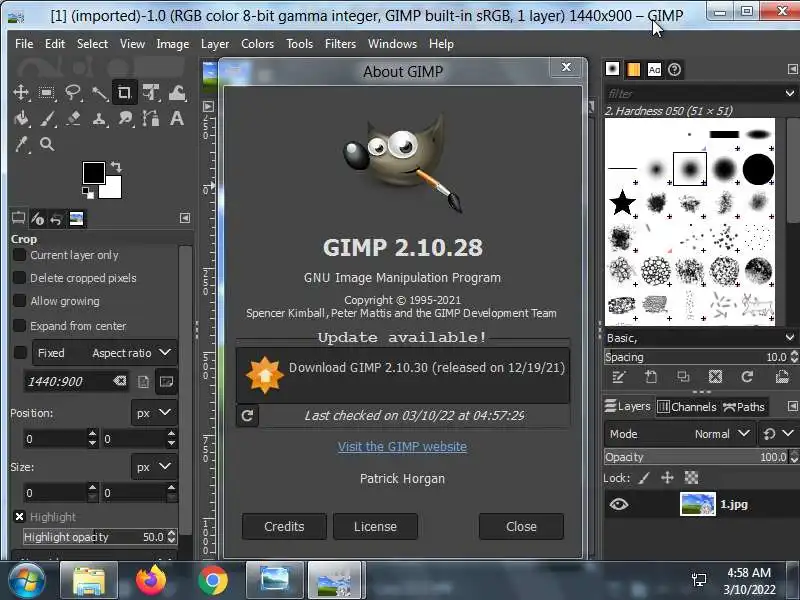Select the Unified Transform tool
The height and width of the screenshot is (600, 800).
coord(151,92)
